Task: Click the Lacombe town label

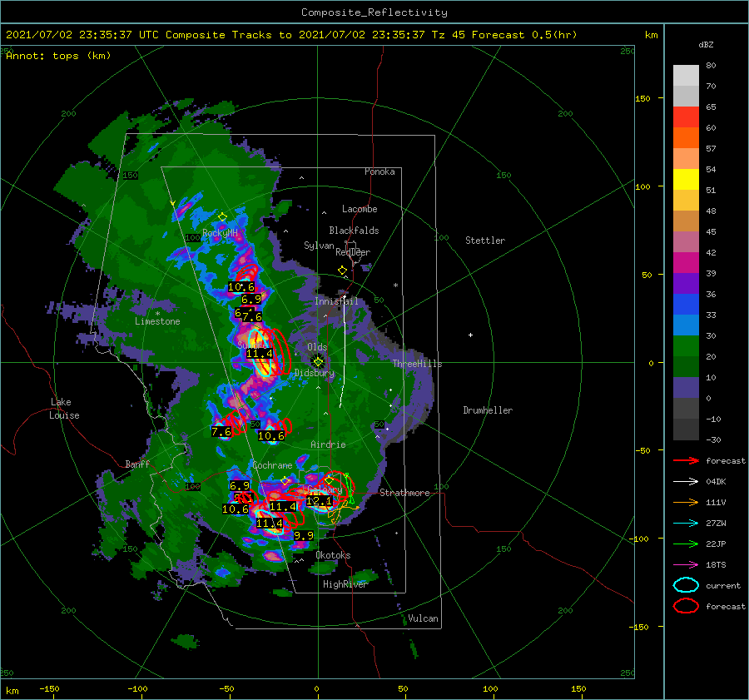Action: pyautogui.click(x=360, y=209)
